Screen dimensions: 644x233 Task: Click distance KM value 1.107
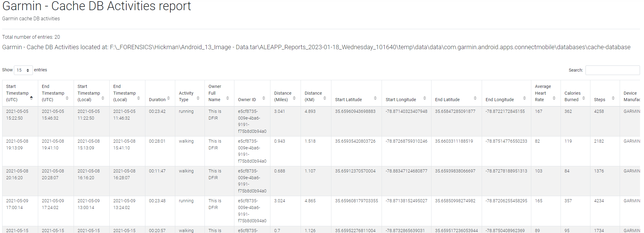point(310,171)
